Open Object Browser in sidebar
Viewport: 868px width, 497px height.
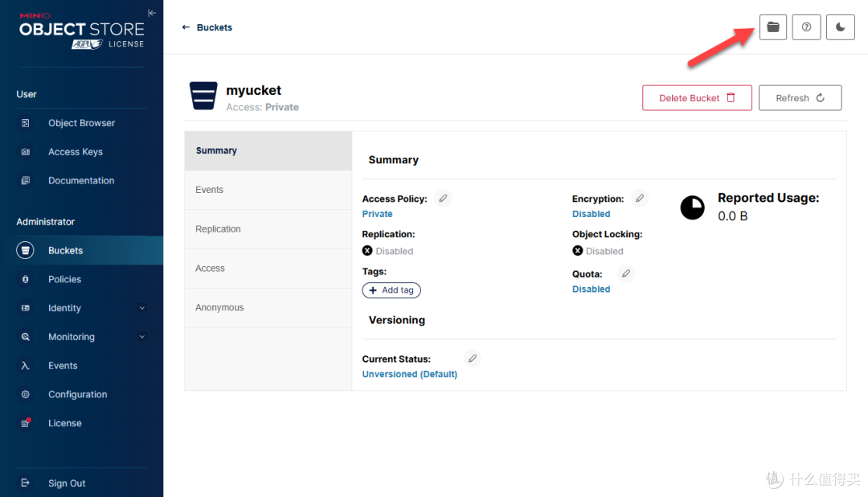point(81,123)
